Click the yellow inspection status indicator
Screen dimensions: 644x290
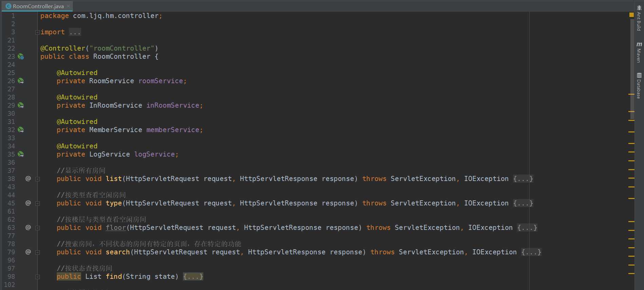tap(631, 15)
